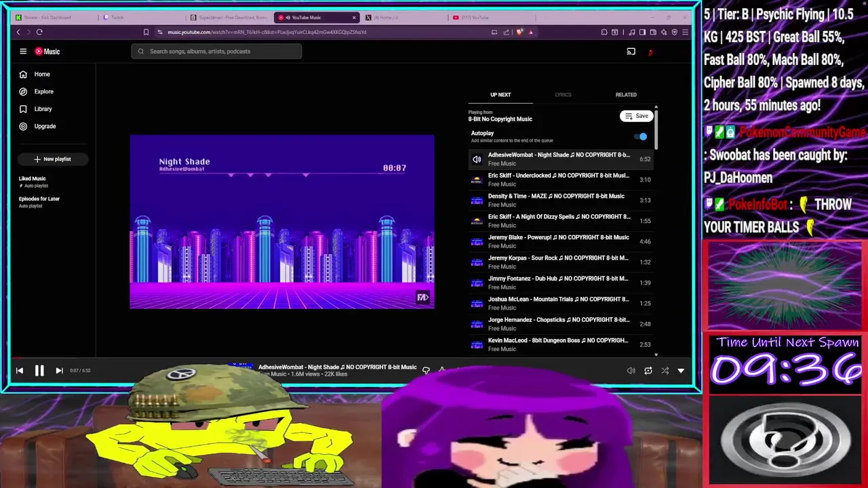Open Episodes for Later playlist
The height and width of the screenshot is (488, 868).
pyautogui.click(x=39, y=202)
